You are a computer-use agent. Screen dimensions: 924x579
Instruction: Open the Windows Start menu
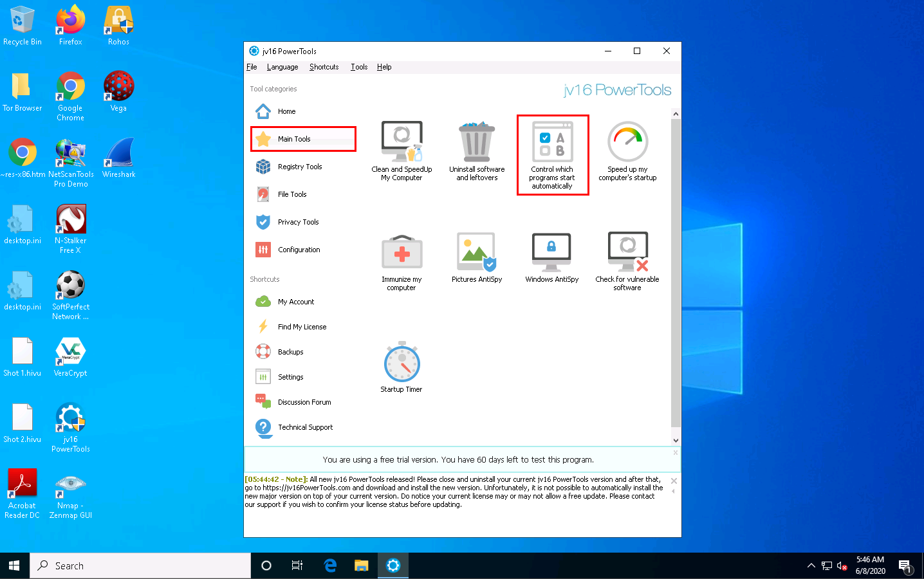point(14,565)
